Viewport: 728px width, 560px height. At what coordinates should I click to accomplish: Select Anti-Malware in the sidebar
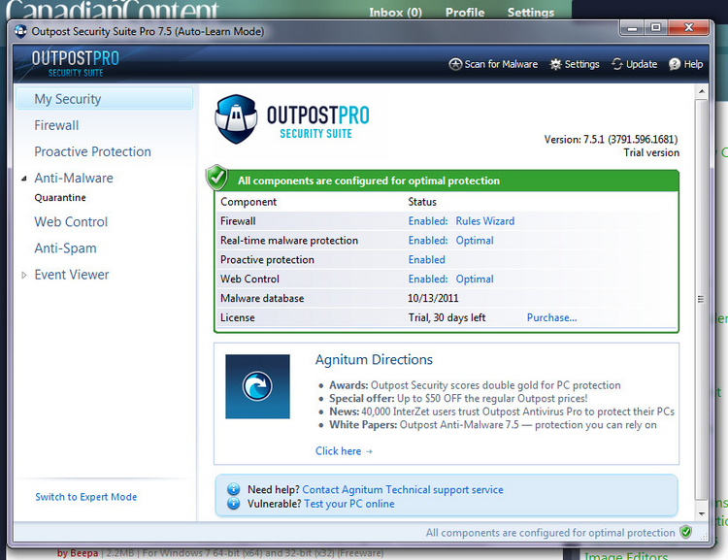(74, 179)
